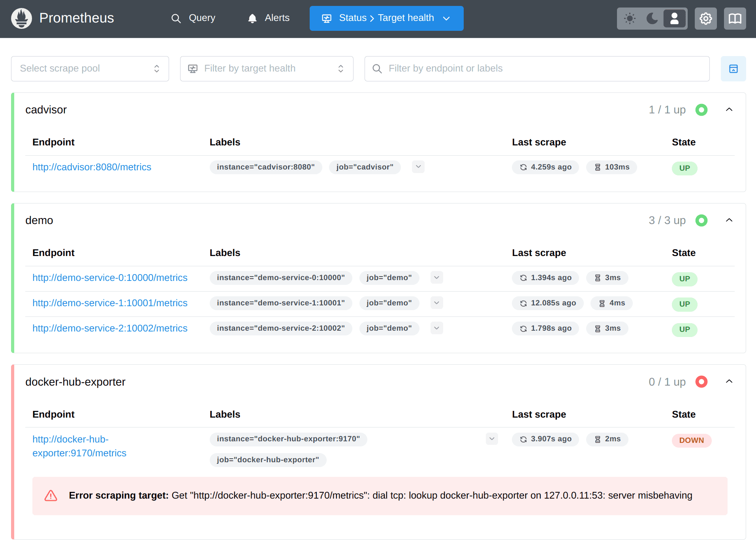Click the red health indicator for docker-hub-exporter

click(701, 382)
